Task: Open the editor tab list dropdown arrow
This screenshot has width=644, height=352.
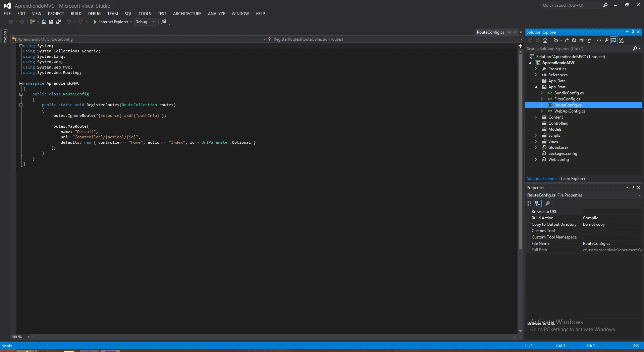Action: coord(521,32)
